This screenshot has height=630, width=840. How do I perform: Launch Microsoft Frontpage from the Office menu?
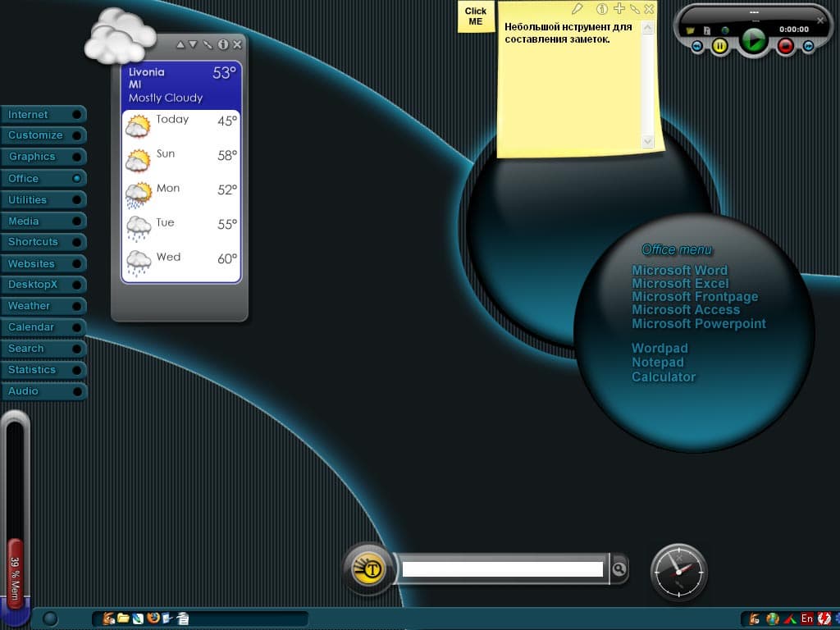coord(695,297)
